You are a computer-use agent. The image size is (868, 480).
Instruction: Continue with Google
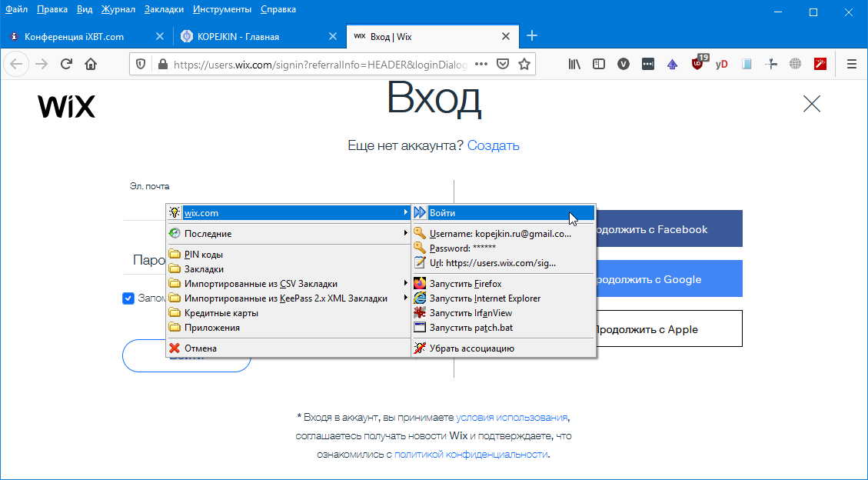point(669,278)
